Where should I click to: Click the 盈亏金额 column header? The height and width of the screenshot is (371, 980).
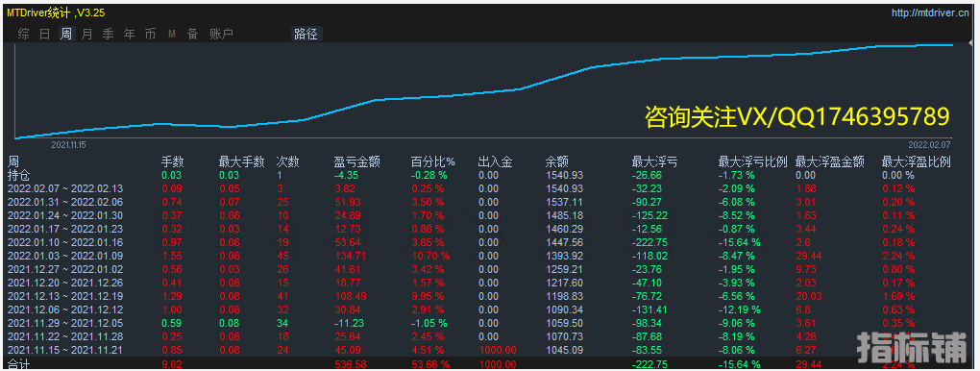point(356,162)
